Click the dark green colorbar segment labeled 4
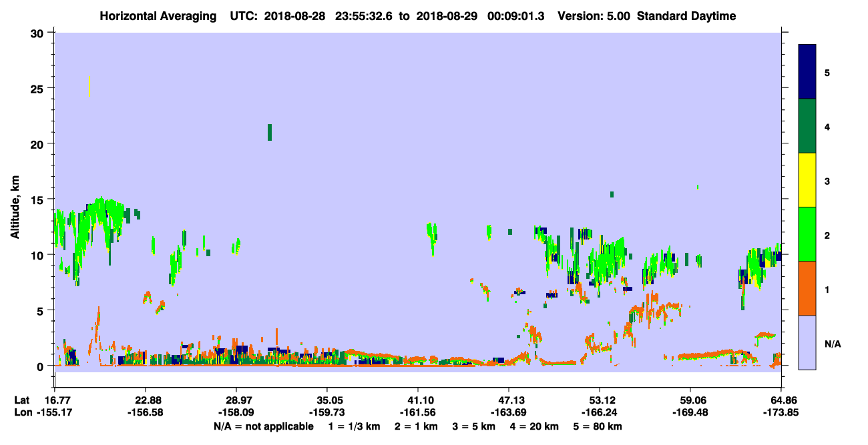 click(x=807, y=126)
